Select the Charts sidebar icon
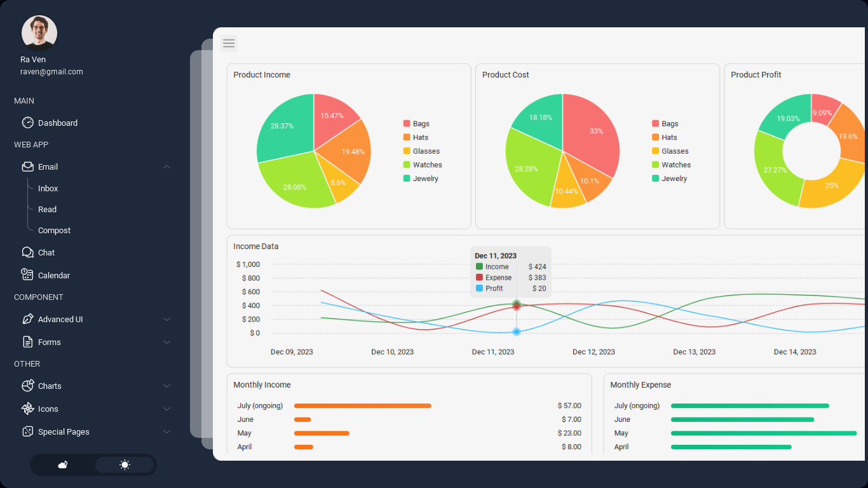 (28, 386)
